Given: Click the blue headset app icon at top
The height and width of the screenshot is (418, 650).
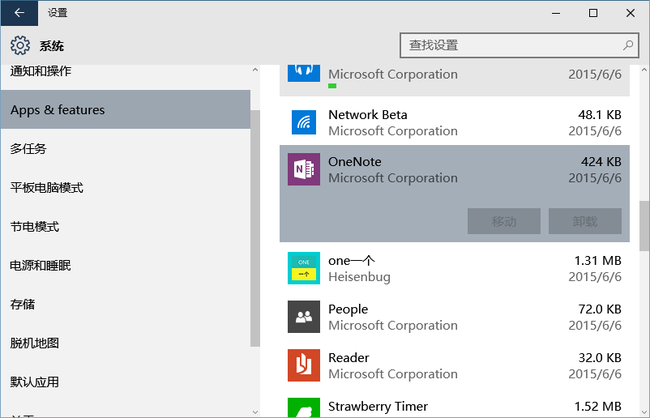Looking at the screenshot, I should (x=304, y=73).
